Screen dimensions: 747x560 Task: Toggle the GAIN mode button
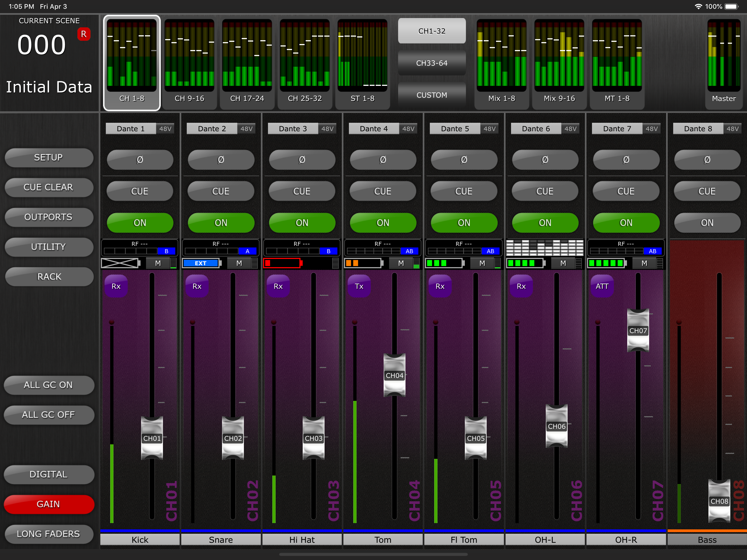[49, 504]
